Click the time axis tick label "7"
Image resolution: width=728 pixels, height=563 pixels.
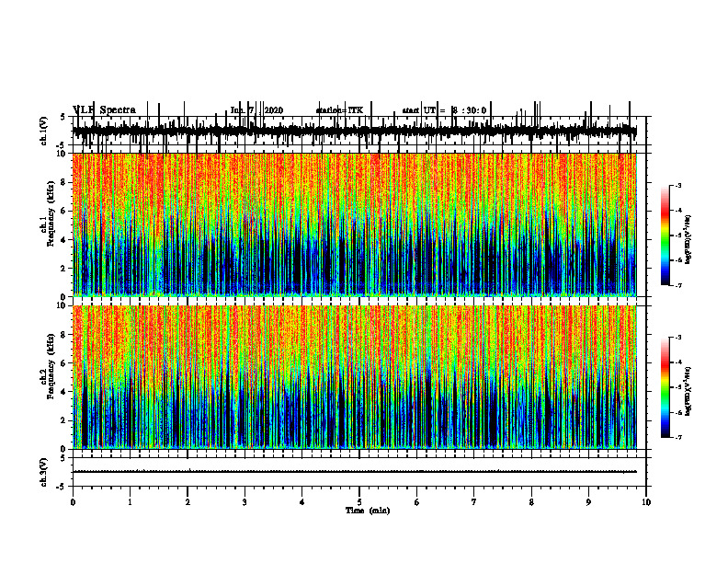pos(474,502)
